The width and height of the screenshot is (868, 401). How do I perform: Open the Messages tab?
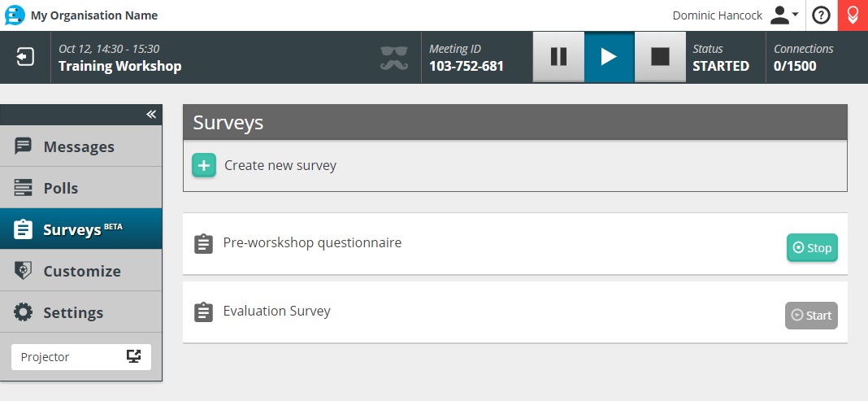pyautogui.click(x=80, y=146)
